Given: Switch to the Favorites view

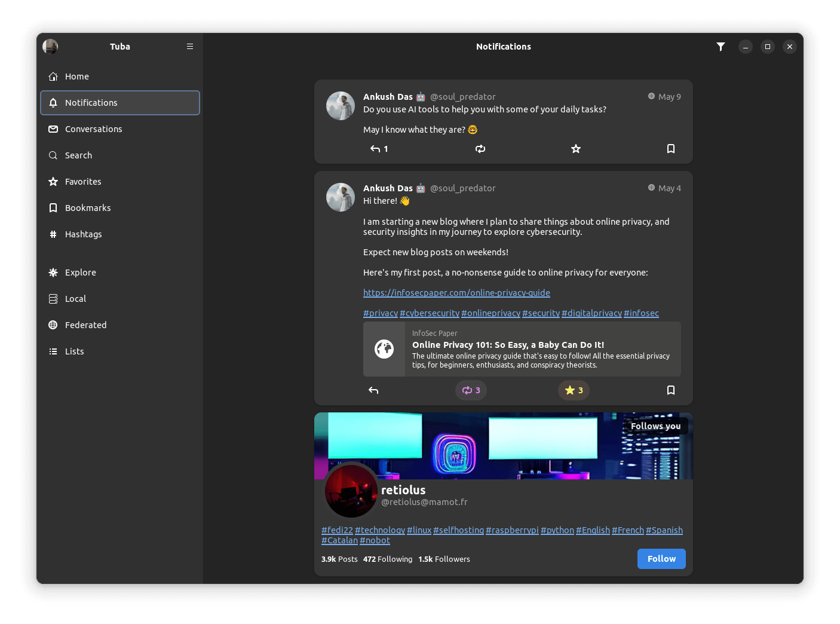Looking at the screenshot, I should click(82, 181).
